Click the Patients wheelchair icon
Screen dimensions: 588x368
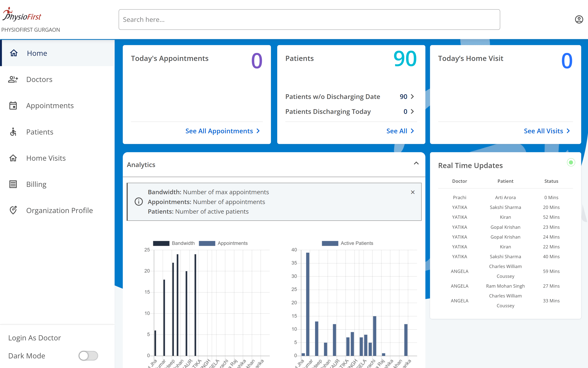[x=13, y=132]
